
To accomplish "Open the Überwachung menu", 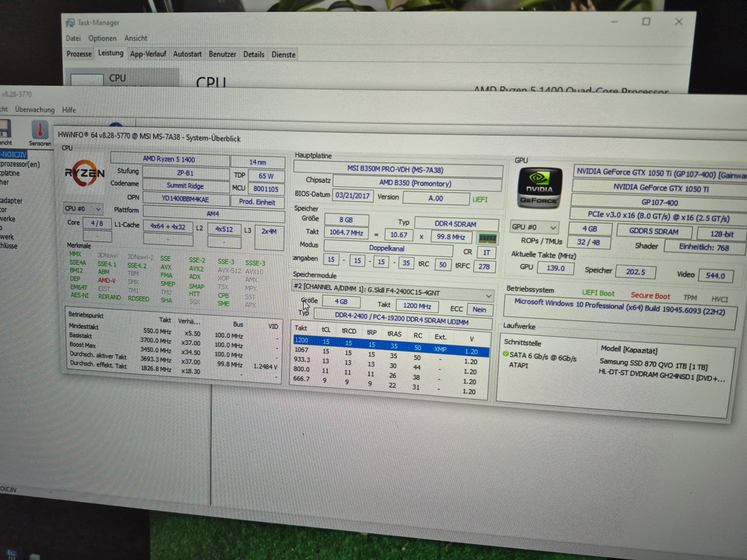I will (x=34, y=110).
